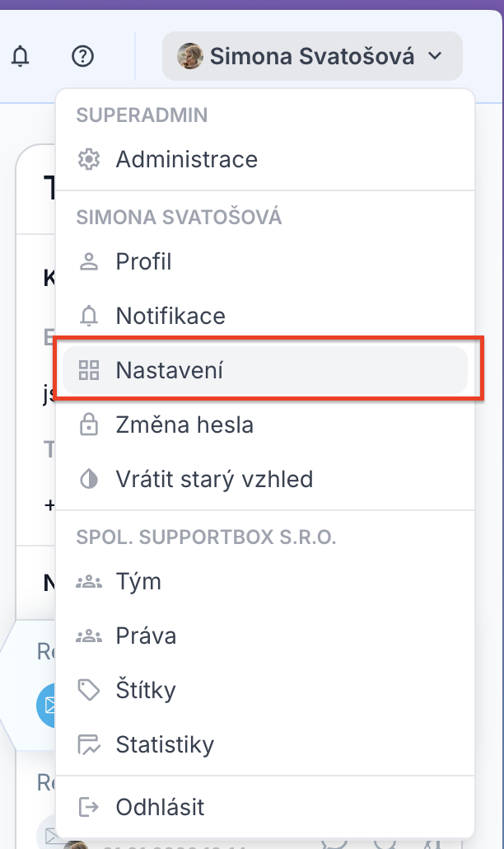Screen dimensions: 504x849
Task: Log out using Odhlásit
Action: (160, 807)
